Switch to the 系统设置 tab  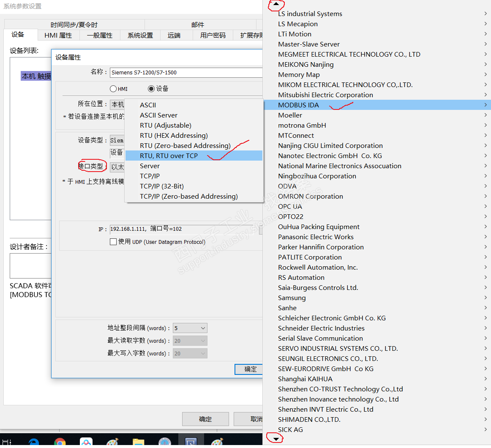[140, 35]
